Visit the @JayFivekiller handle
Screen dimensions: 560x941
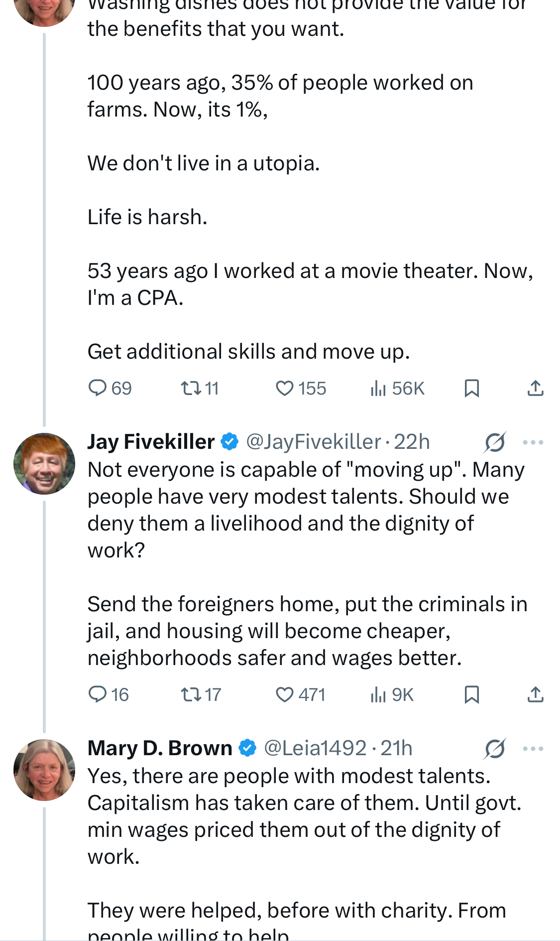tap(314, 442)
